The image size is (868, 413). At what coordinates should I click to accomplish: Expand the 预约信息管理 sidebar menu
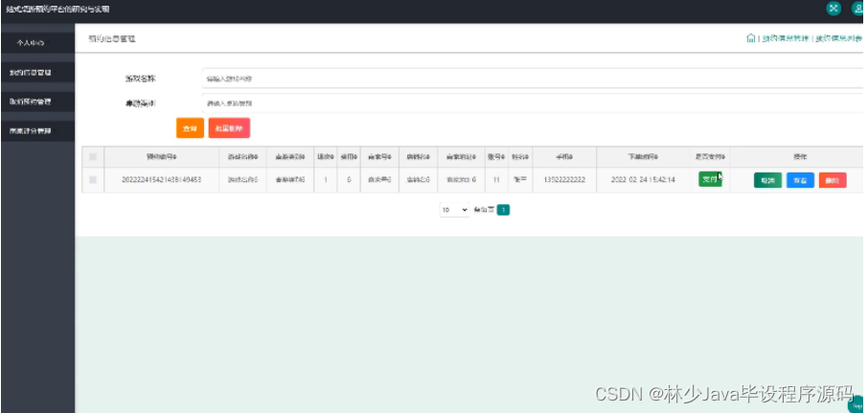click(37, 73)
